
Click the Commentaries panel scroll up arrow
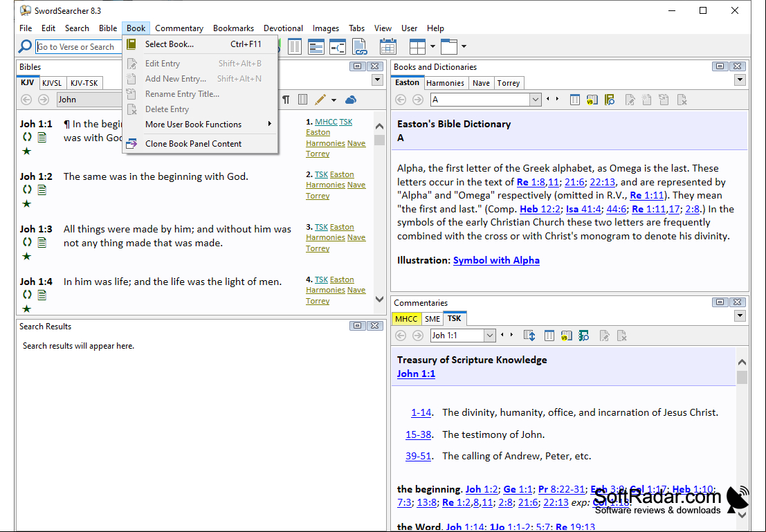click(x=742, y=362)
